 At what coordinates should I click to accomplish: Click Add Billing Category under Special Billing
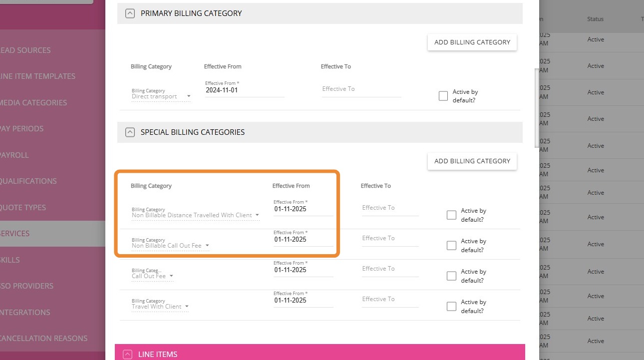[x=472, y=161]
